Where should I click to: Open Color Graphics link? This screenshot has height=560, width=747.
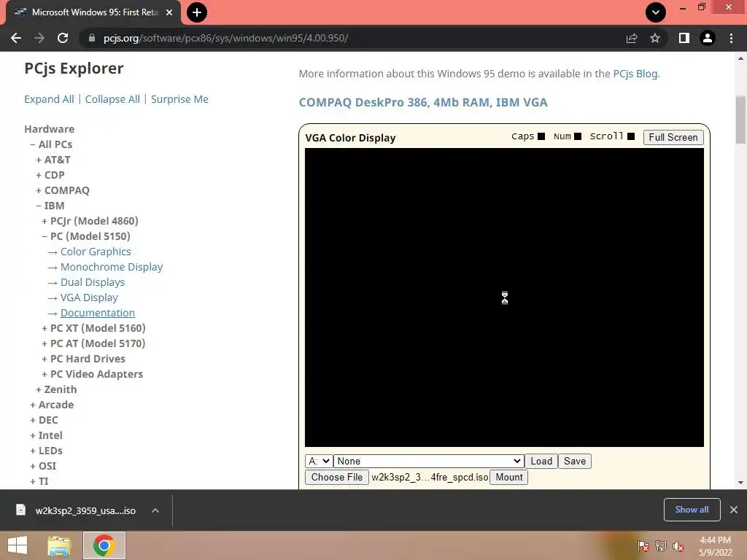96,252
